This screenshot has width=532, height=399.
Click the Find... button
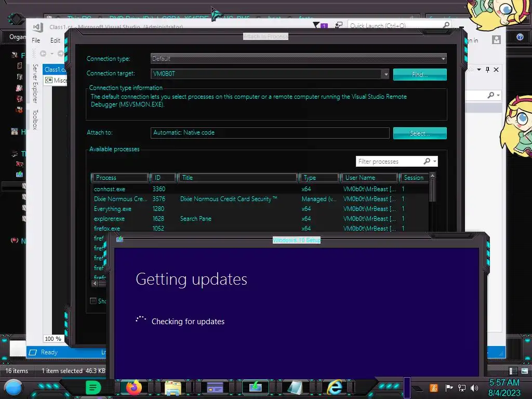420,75
